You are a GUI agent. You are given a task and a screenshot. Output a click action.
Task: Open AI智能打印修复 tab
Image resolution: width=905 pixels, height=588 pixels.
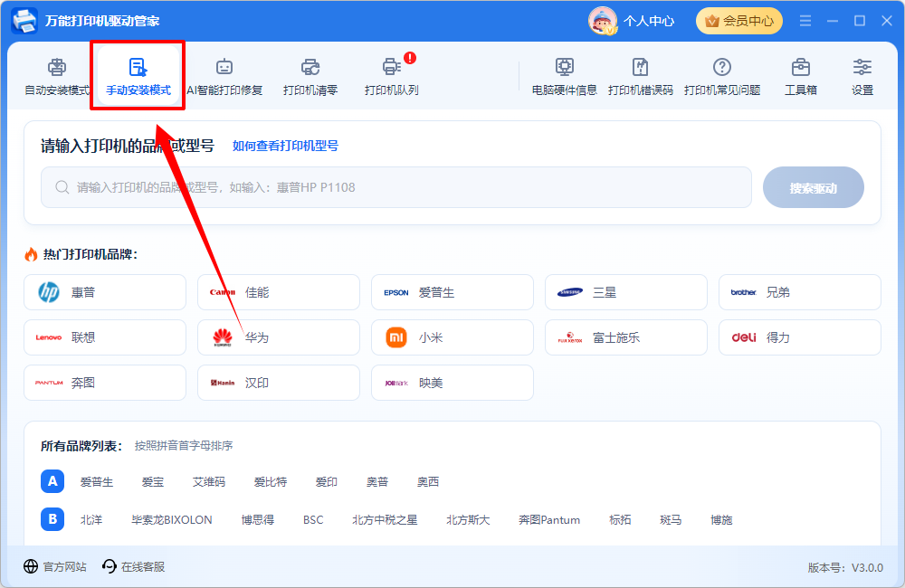pos(224,77)
